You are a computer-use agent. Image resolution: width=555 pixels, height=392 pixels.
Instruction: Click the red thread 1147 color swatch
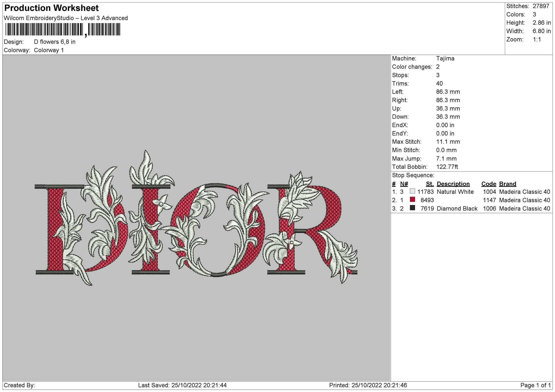(412, 200)
